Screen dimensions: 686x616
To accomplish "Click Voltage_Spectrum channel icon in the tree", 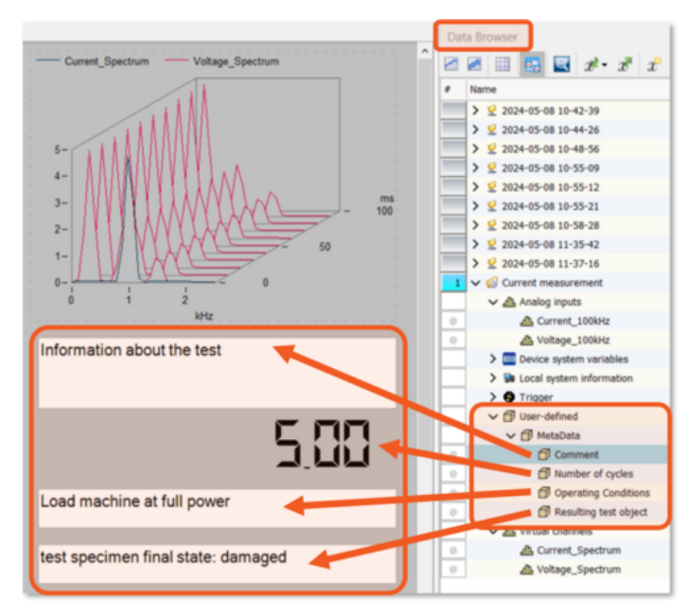I will tap(526, 570).
